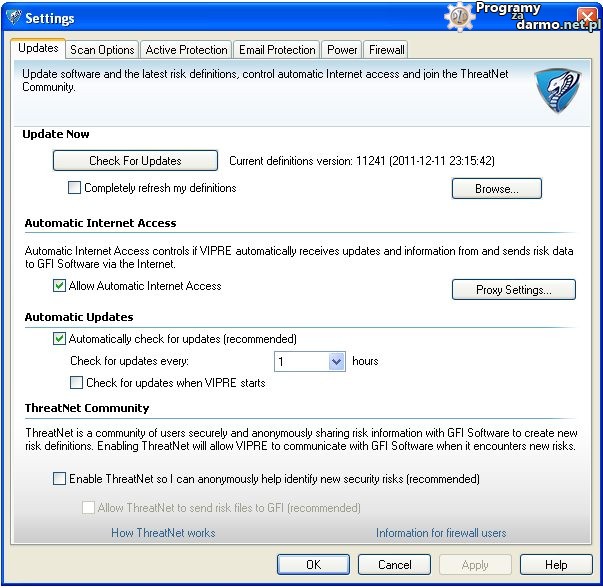Click the Browse button

point(496,189)
